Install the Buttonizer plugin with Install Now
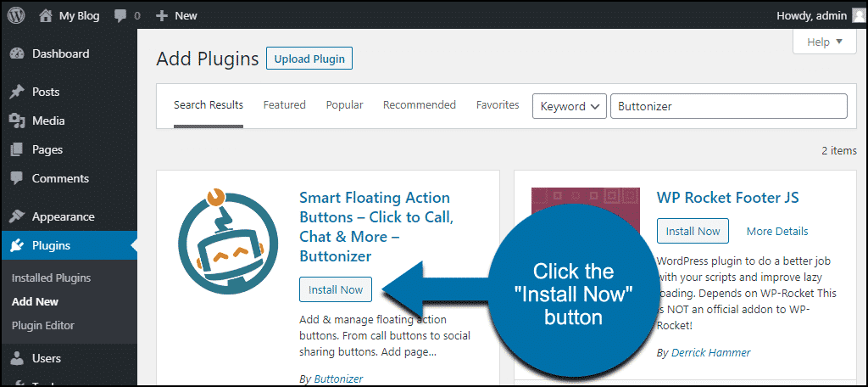The image size is (868, 387). (336, 289)
